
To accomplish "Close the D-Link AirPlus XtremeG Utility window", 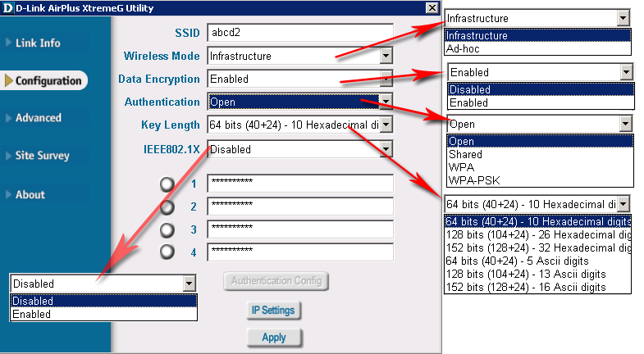I will pos(432,8).
